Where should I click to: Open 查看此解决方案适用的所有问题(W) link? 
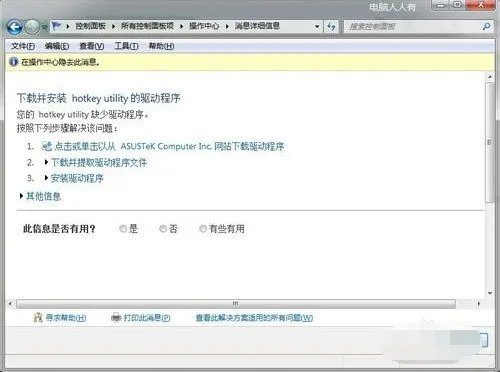pos(254,318)
